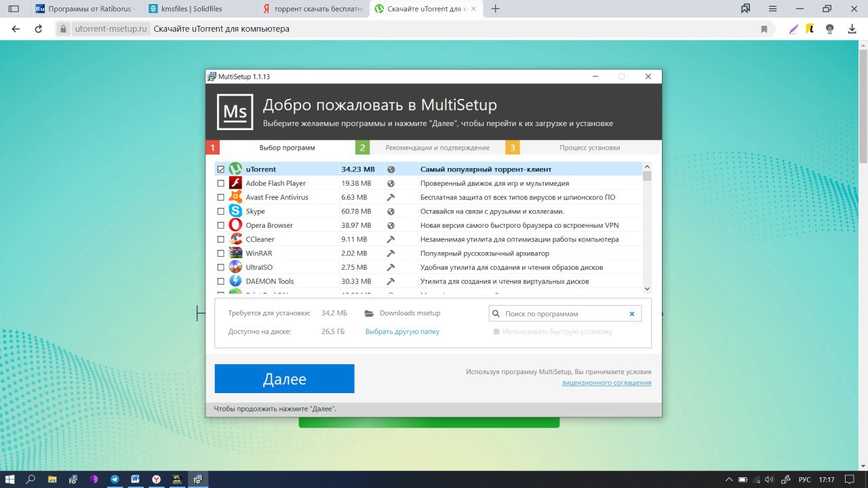Click the Downloads msetup folder icon
The image size is (868, 488).
click(x=370, y=313)
